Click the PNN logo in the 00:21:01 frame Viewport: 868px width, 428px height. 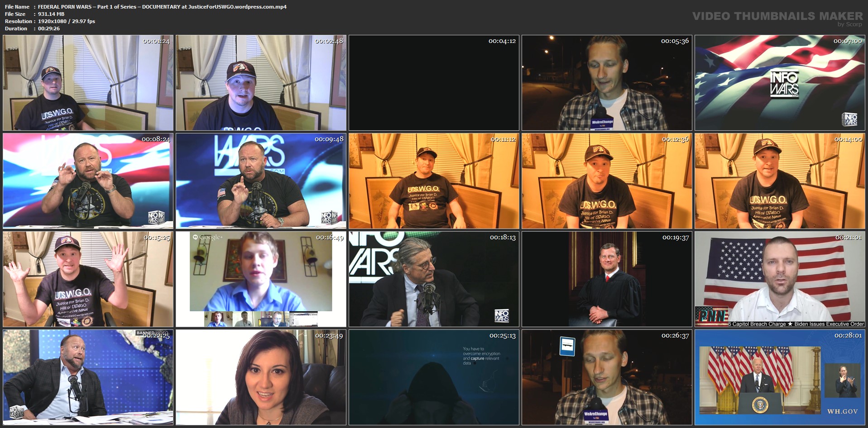pos(711,315)
